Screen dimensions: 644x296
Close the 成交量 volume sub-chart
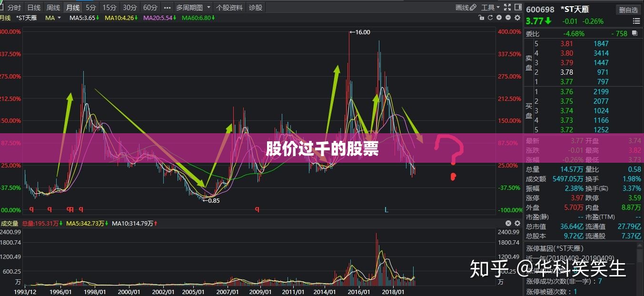click(x=508, y=223)
